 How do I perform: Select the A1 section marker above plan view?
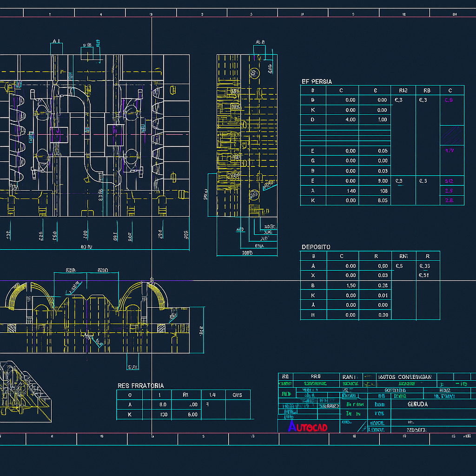[x=56, y=41]
